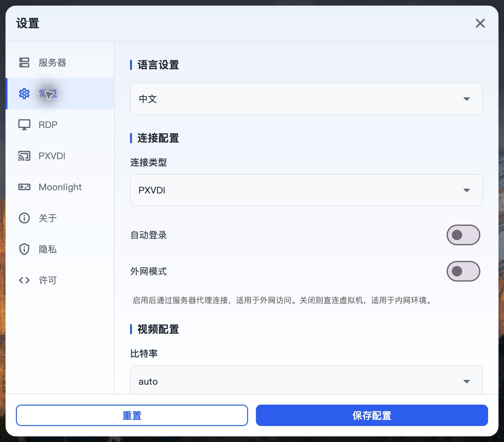504x442 pixels.
Task: Click the cast icon beside PXVDI
Action: (24, 156)
